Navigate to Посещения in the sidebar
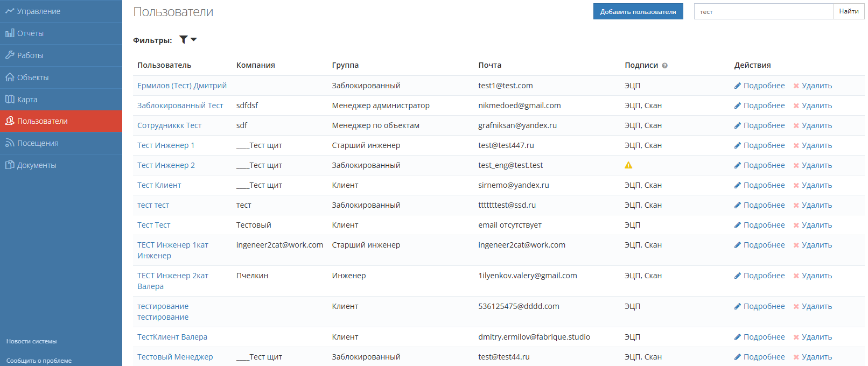Image resolution: width=868 pixels, height=366 pixels. (x=38, y=143)
